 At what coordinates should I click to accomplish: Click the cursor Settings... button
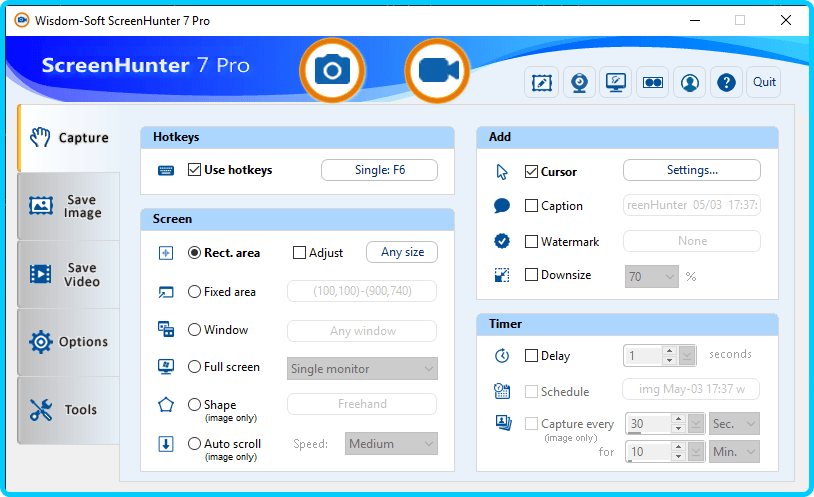691,170
